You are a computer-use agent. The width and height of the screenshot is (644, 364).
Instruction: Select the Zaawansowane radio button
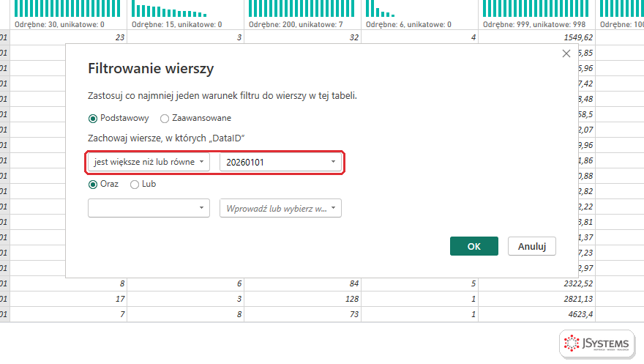point(165,119)
